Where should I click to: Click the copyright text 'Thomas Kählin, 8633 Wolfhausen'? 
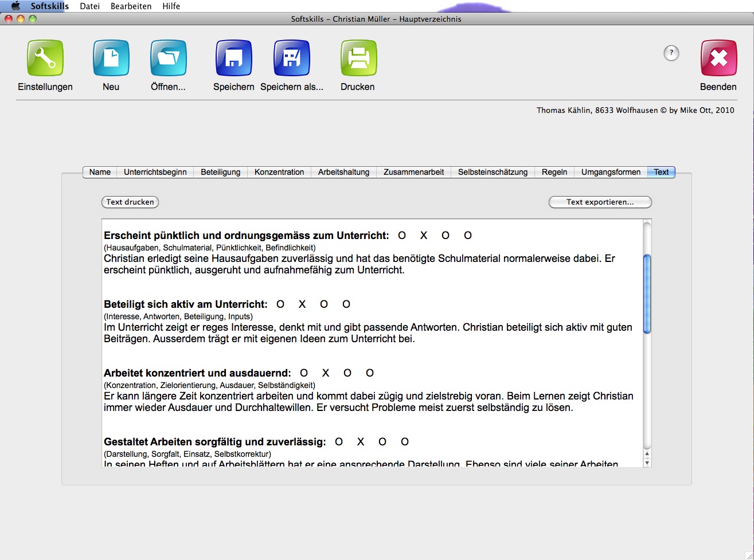597,110
